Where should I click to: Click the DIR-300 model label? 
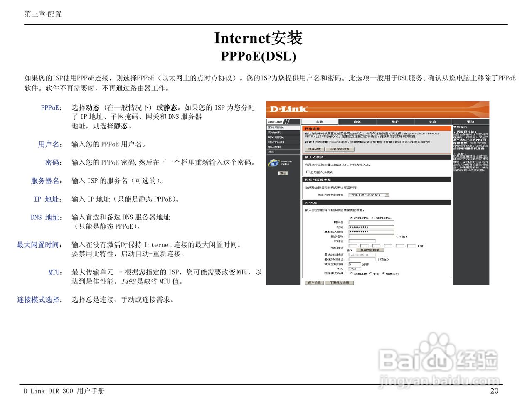point(275,122)
